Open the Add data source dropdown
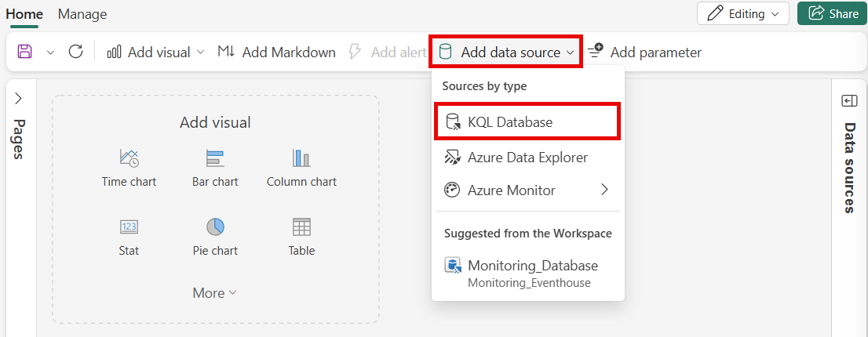Viewport: 868px width, 337px height. pyautogui.click(x=506, y=53)
